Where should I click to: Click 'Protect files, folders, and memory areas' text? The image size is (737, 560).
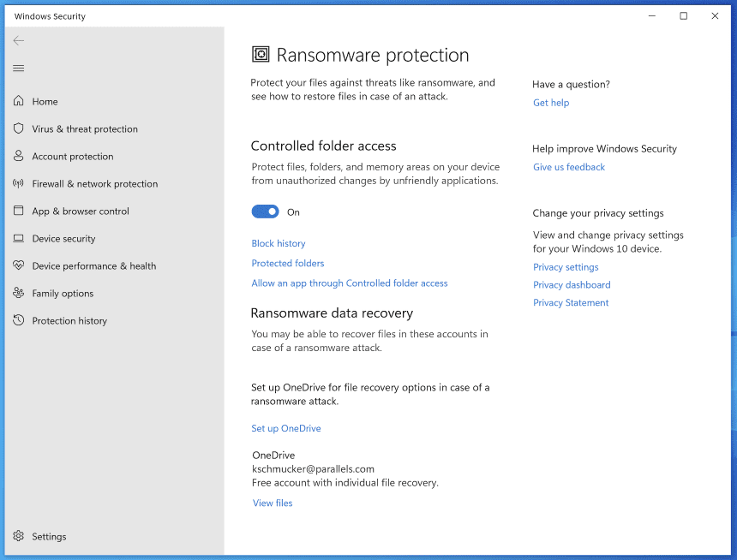[x=375, y=174]
